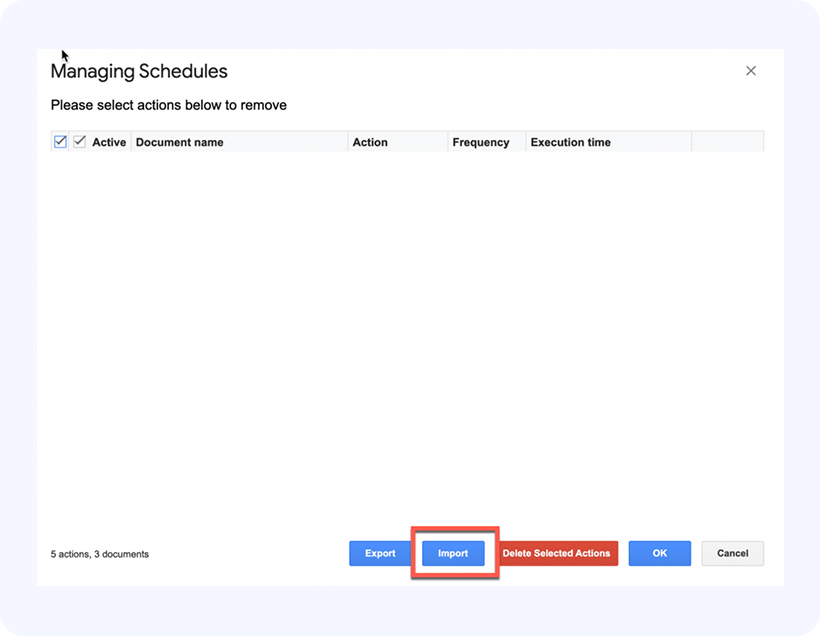
Task: Sort by Document name column header
Action: [x=180, y=142]
